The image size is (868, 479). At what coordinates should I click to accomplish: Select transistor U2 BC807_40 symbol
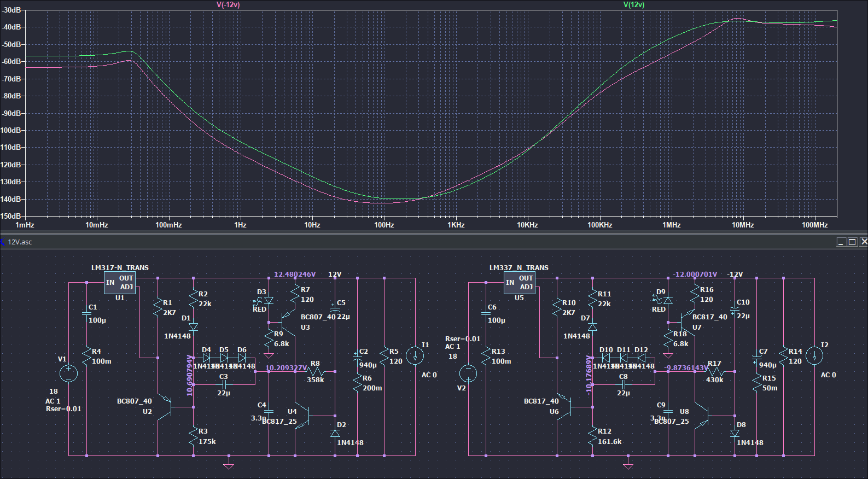click(164, 407)
